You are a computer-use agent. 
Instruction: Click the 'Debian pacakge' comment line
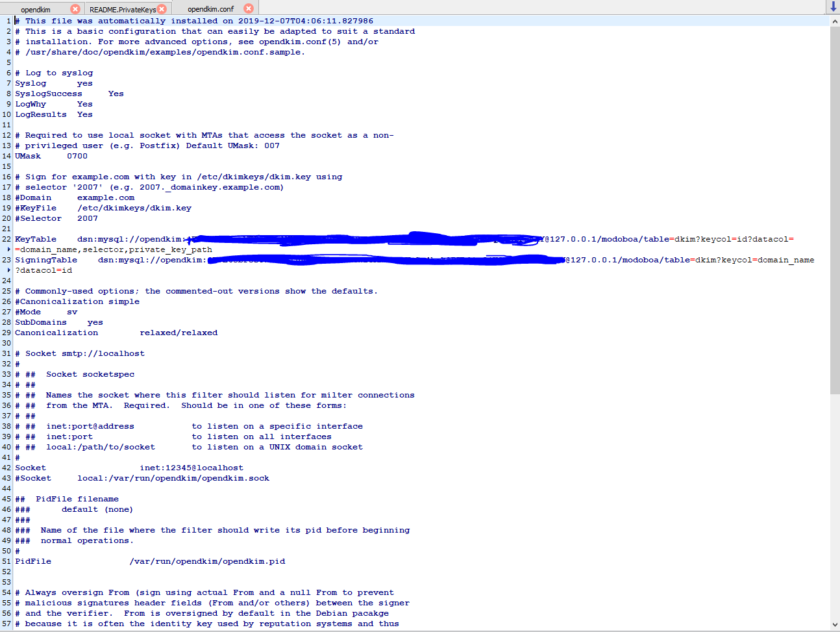coord(202,613)
